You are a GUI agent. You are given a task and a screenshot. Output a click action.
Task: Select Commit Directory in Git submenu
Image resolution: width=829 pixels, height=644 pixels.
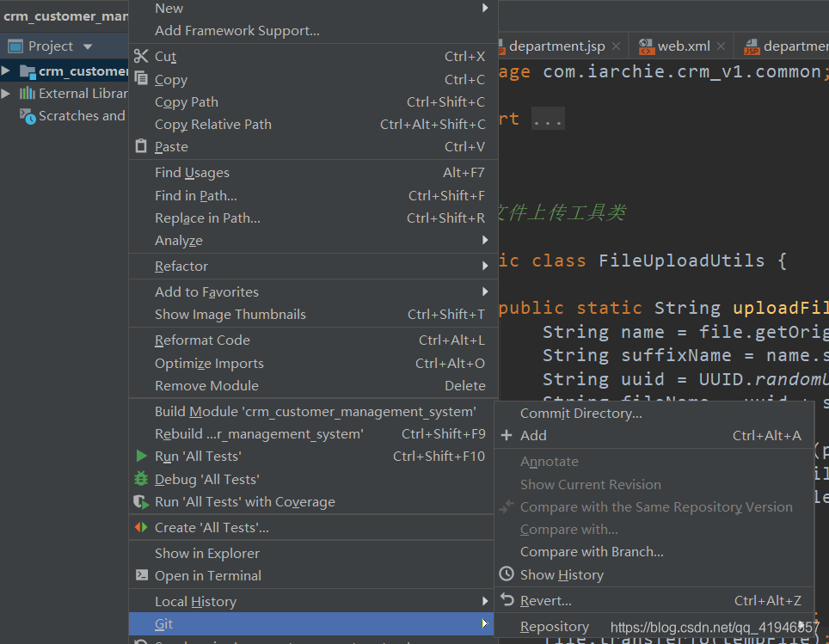(654, 413)
